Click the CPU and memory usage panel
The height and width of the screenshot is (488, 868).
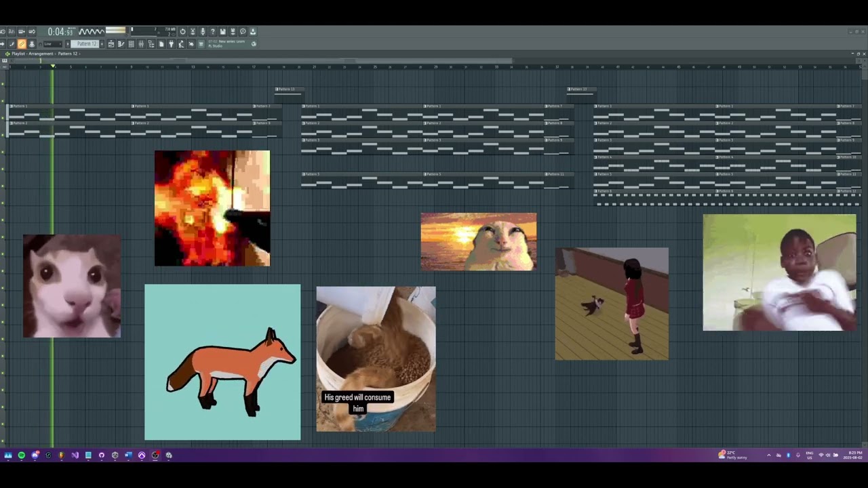(x=153, y=31)
